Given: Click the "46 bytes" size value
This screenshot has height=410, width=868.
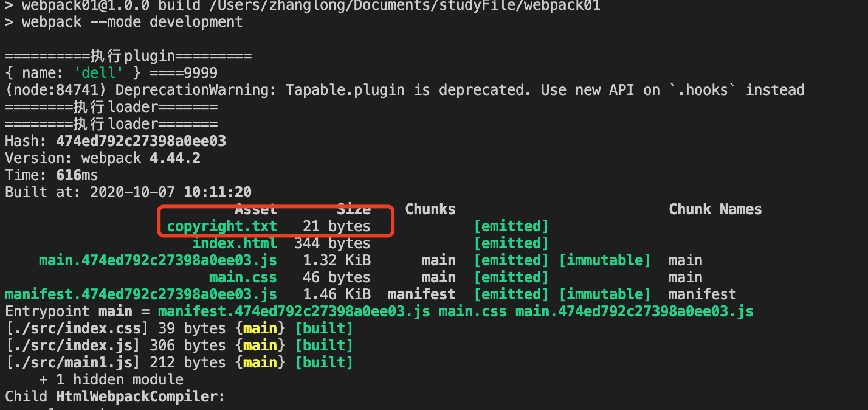Looking at the screenshot, I should pos(337,277).
